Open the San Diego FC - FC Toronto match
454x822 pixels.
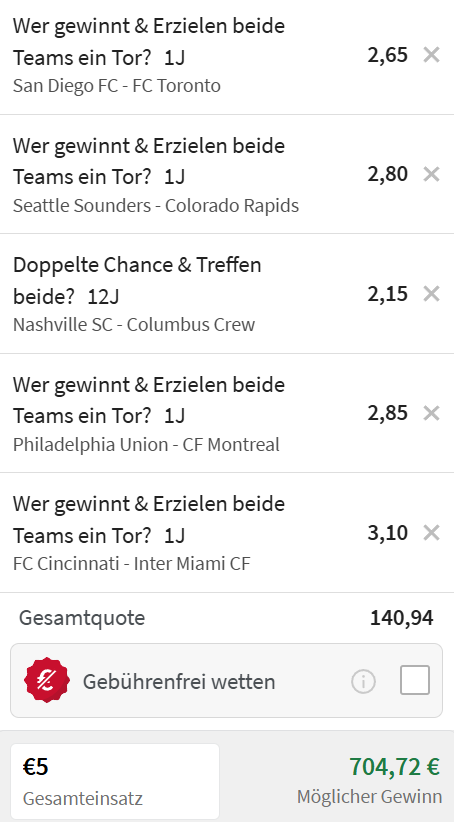[x=116, y=85]
